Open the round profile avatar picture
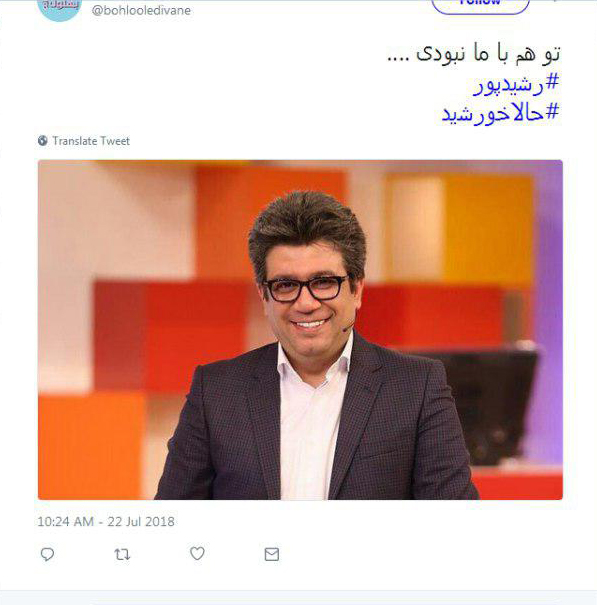 click(59, 8)
